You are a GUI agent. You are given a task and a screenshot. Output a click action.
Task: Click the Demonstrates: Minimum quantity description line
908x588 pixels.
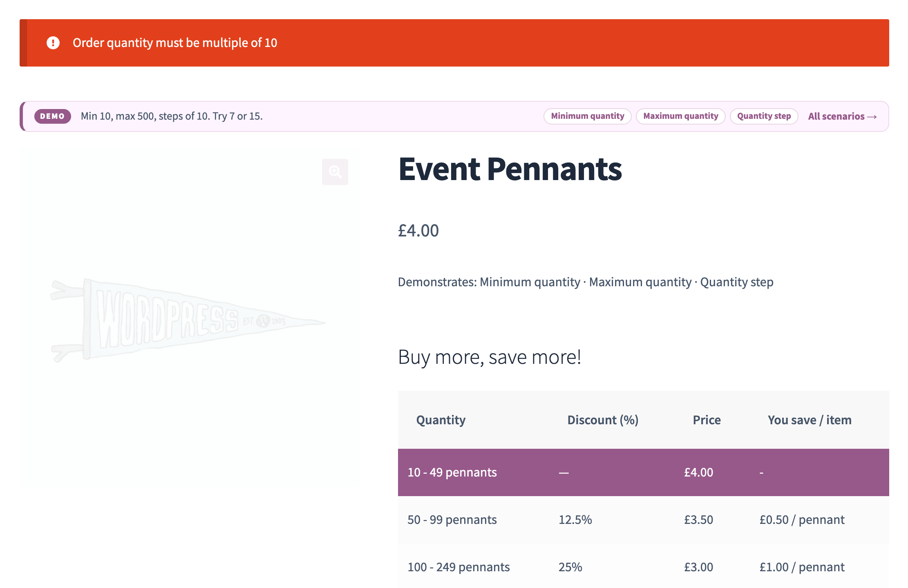tap(586, 282)
